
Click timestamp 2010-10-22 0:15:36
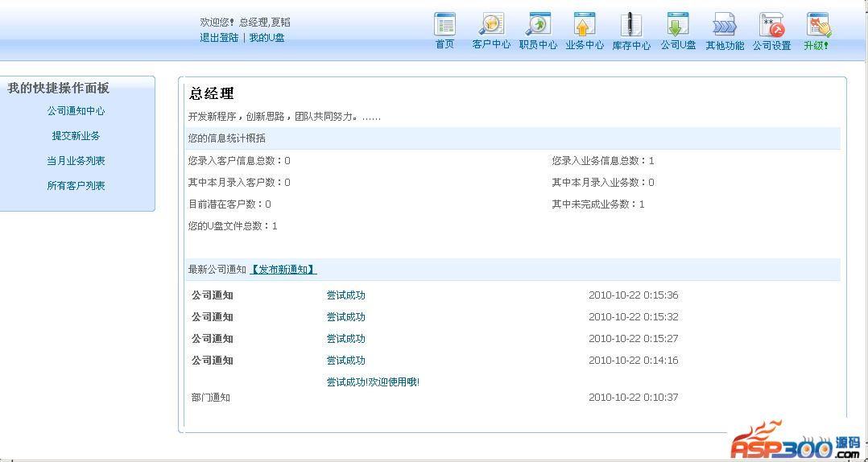coord(633,295)
